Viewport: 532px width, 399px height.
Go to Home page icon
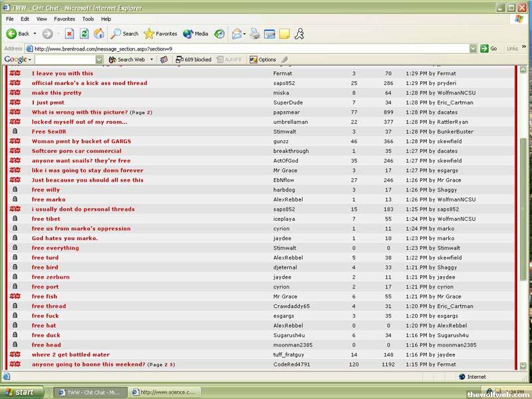pos(99,34)
